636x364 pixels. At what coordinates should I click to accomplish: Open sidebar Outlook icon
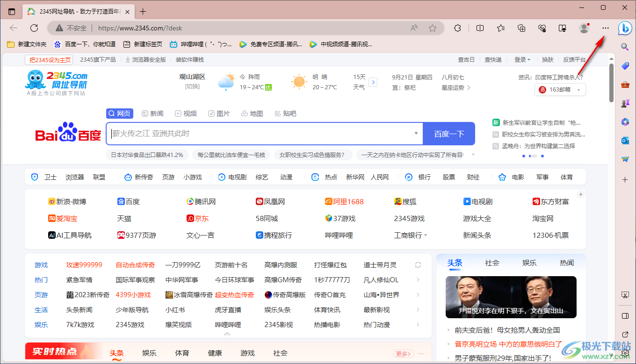[x=625, y=141]
